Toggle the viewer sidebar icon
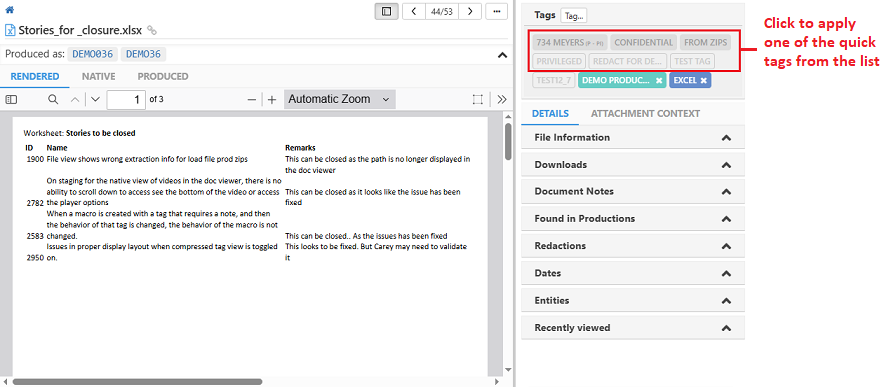 click(x=11, y=99)
